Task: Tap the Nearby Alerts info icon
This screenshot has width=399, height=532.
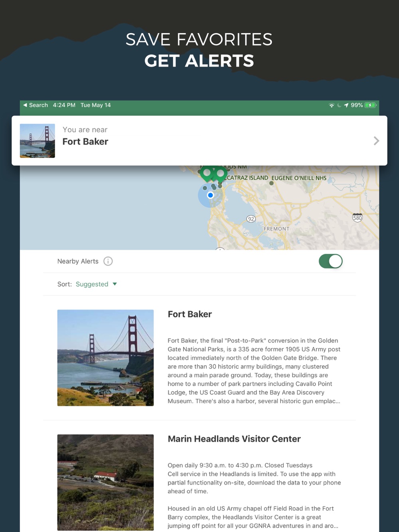Action: (x=108, y=261)
